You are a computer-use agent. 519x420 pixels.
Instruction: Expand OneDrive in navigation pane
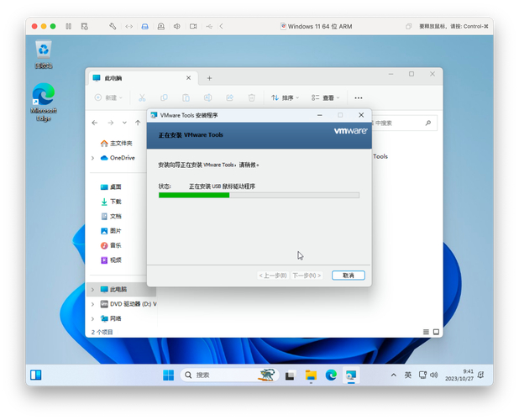point(92,158)
